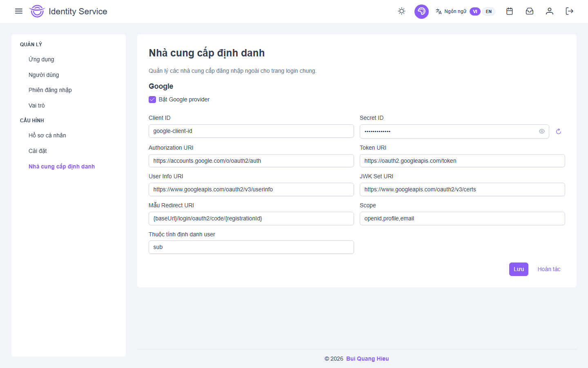Open the inbox notifications icon
This screenshot has width=588, height=368.
click(529, 11)
